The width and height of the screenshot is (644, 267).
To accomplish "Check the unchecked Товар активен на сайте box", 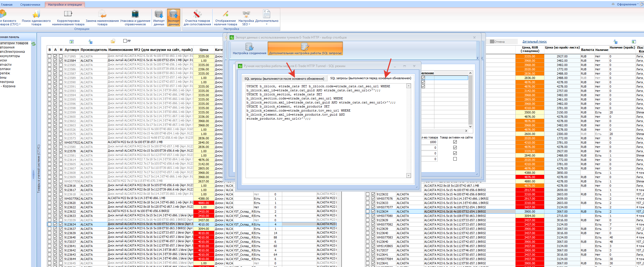I will click(x=455, y=159).
